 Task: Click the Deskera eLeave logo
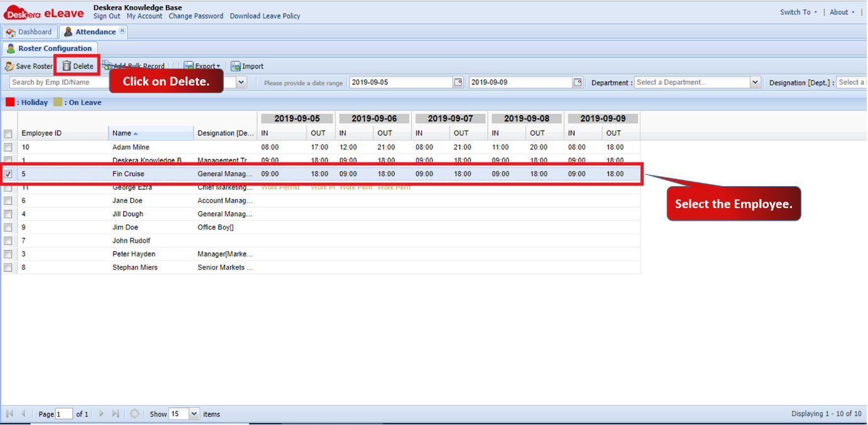44,13
